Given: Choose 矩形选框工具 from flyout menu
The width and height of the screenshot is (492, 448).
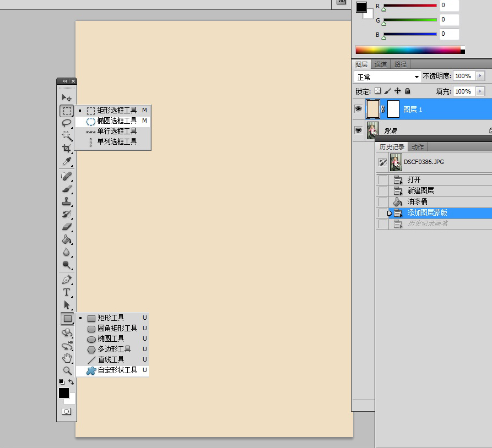Looking at the screenshot, I should click(x=113, y=111).
